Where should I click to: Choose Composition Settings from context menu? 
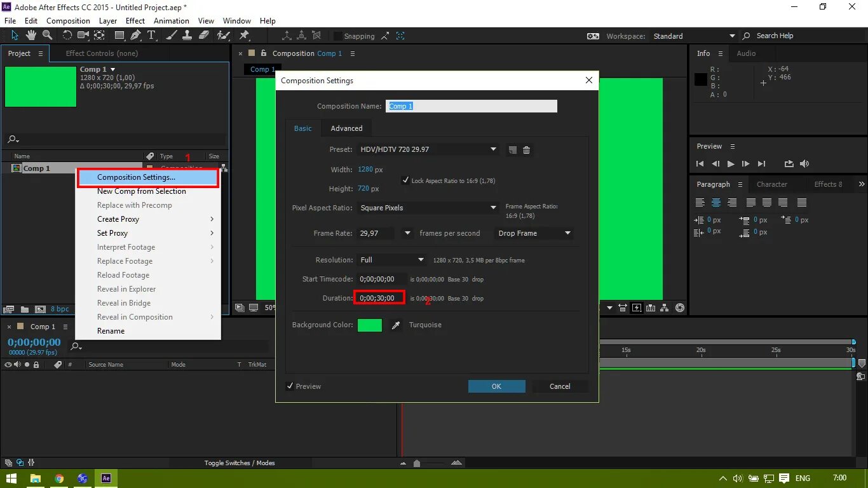coord(148,177)
